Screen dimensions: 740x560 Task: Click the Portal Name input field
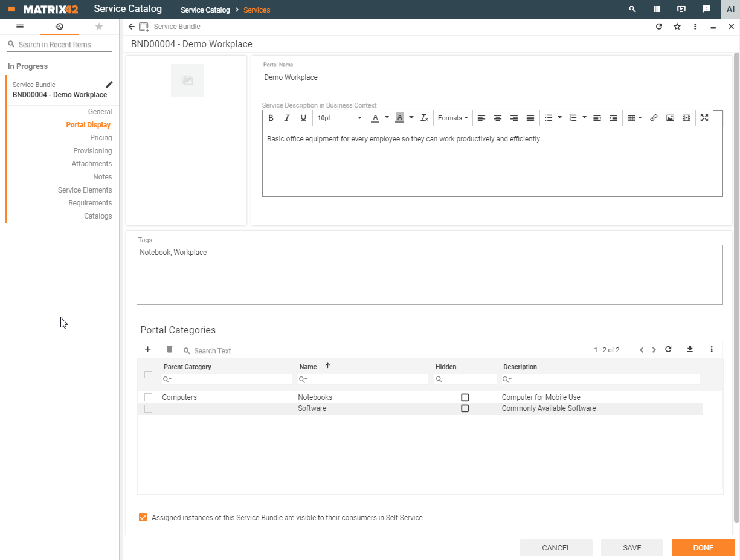pos(492,77)
